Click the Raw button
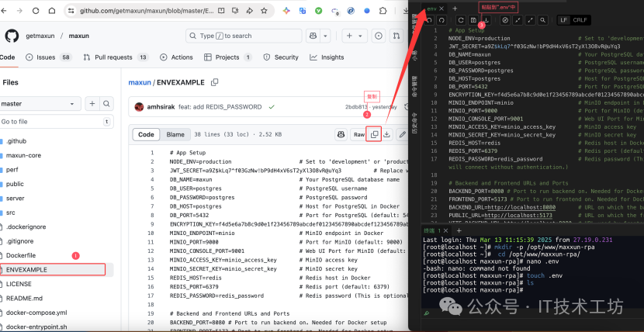This screenshot has height=332, width=644. [359, 135]
